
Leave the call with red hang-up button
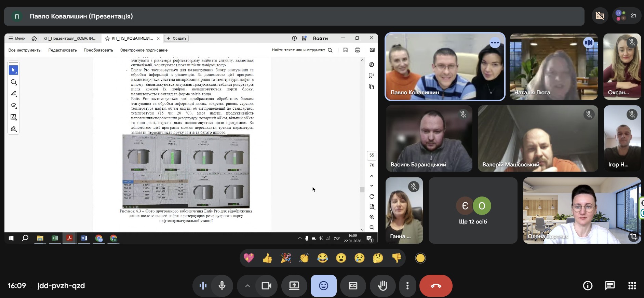click(436, 286)
